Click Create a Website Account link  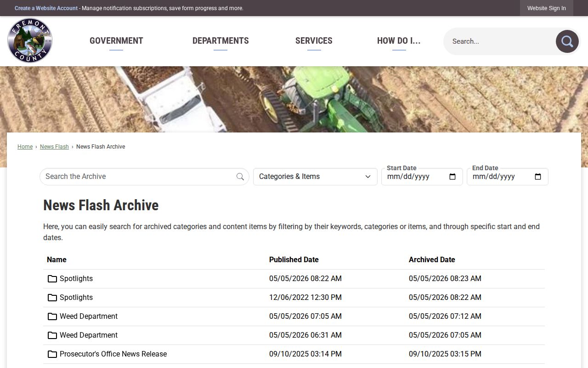[x=46, y=8]
